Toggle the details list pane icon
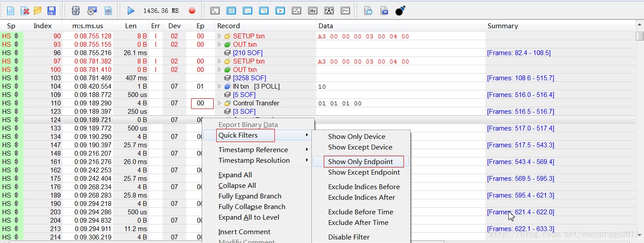This screenshot has width=644, height=243. tap(263, 11)
